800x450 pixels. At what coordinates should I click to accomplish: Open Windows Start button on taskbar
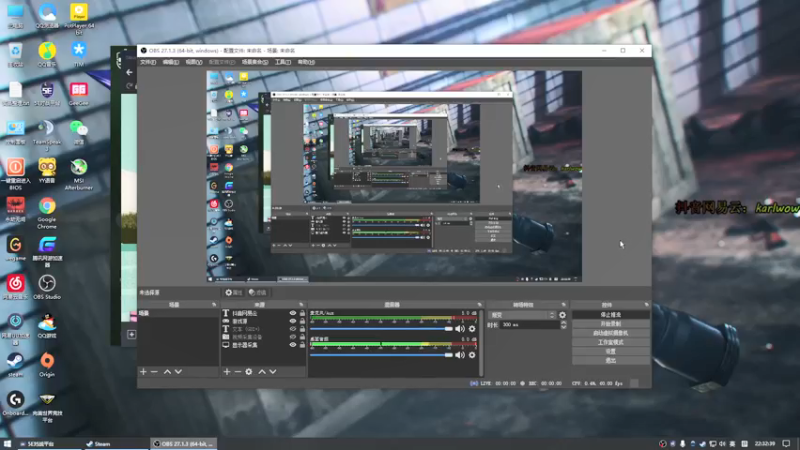pyautogui.click(x=7, y=444)
